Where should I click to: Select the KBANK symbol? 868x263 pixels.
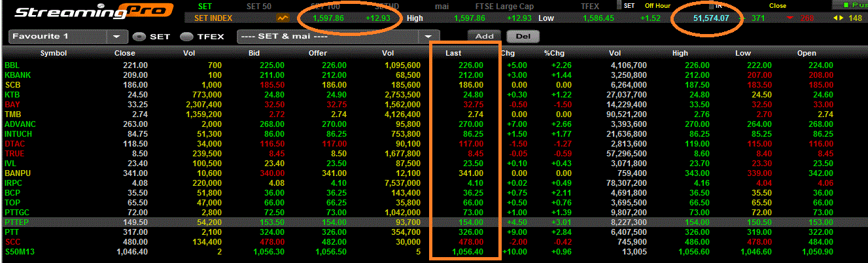coord(18,75)
